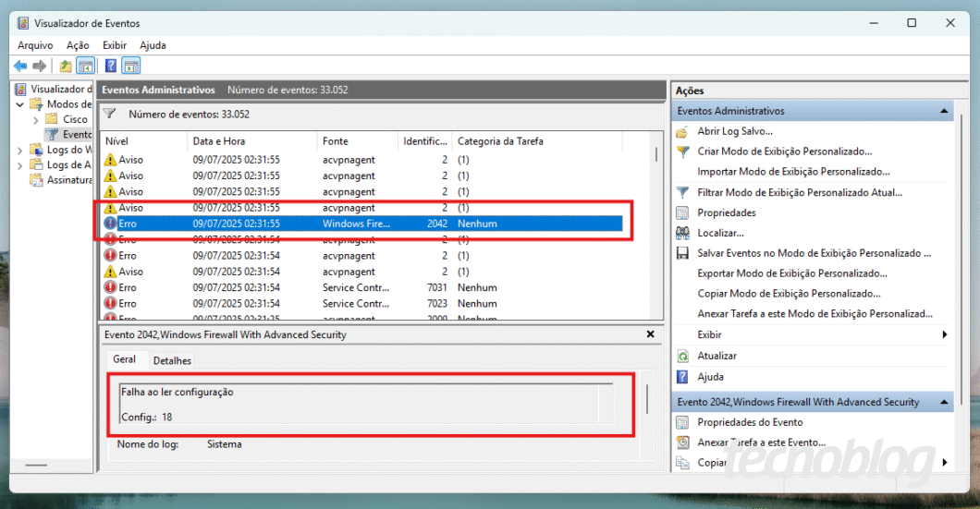Click the Salvar Eventos floppy disk icon
The height and width of the screenshot is (509, 980).
click(x=682, y=253)
